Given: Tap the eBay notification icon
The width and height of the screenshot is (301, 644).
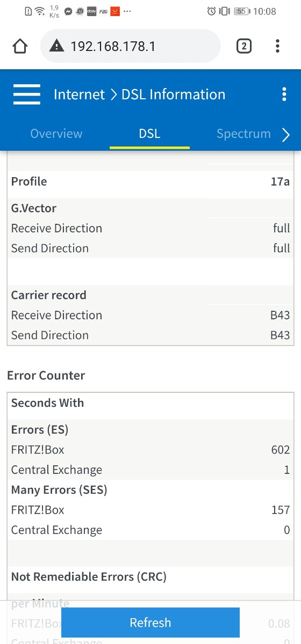Looking at the screenshot, I should [x=91, y=11].
